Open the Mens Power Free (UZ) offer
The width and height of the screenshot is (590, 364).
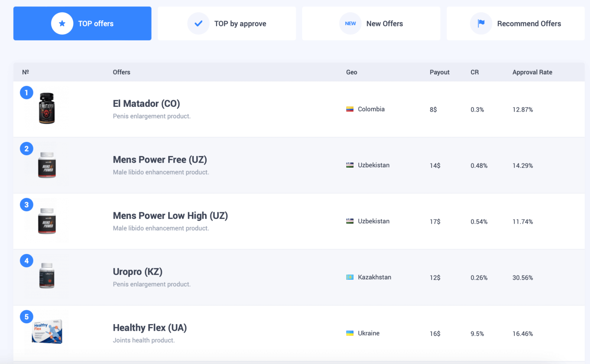point(160,160)
